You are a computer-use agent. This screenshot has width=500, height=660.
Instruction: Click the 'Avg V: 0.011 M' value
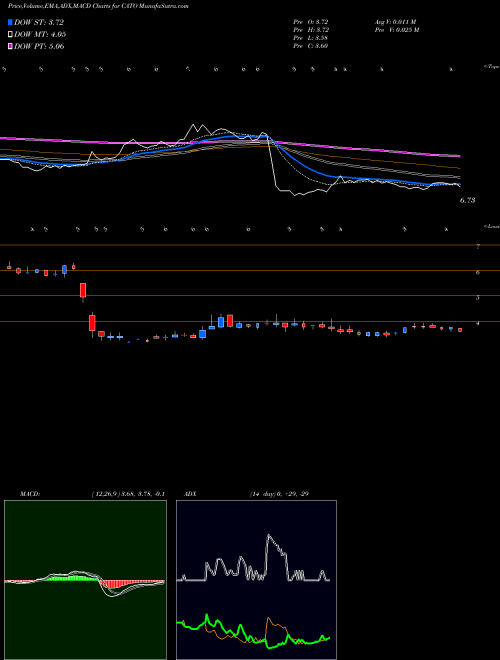[395, 22]
